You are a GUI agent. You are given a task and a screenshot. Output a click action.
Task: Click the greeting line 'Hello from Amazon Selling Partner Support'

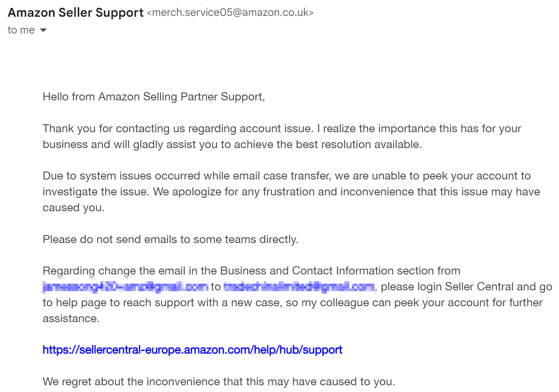point(154,97)
